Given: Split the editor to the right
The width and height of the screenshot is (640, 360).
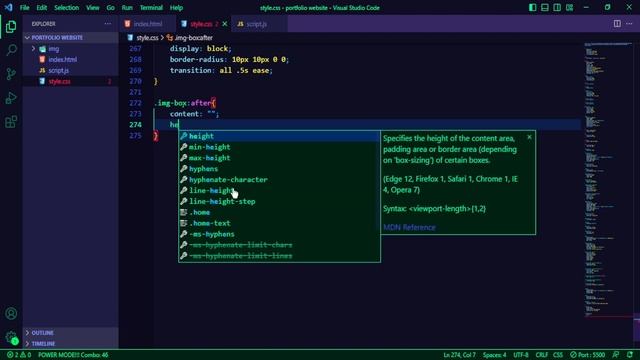Looking at the screenshot, I should (617, 24).
